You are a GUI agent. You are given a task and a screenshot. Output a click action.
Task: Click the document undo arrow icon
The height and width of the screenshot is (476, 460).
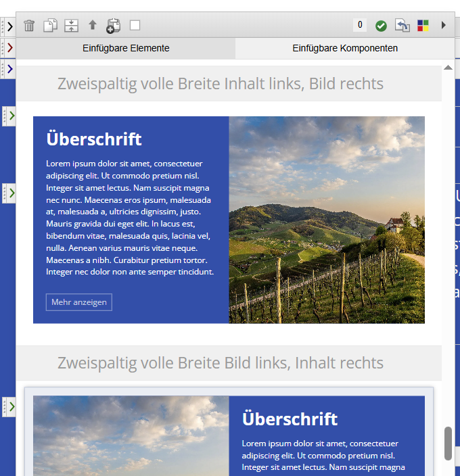[x=402, y=25]
